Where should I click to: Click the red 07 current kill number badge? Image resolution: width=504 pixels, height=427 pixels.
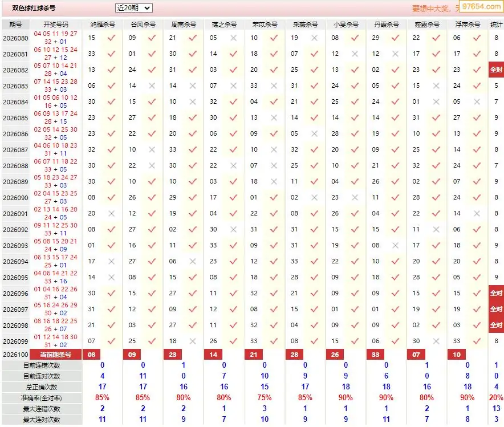(416, 355)
